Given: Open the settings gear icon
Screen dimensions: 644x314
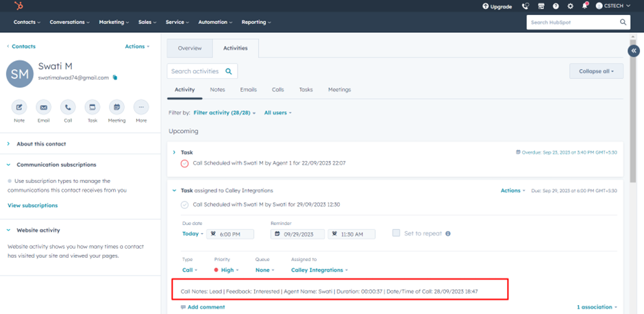Looking at the screenshot, I should (x=570, y=6).
